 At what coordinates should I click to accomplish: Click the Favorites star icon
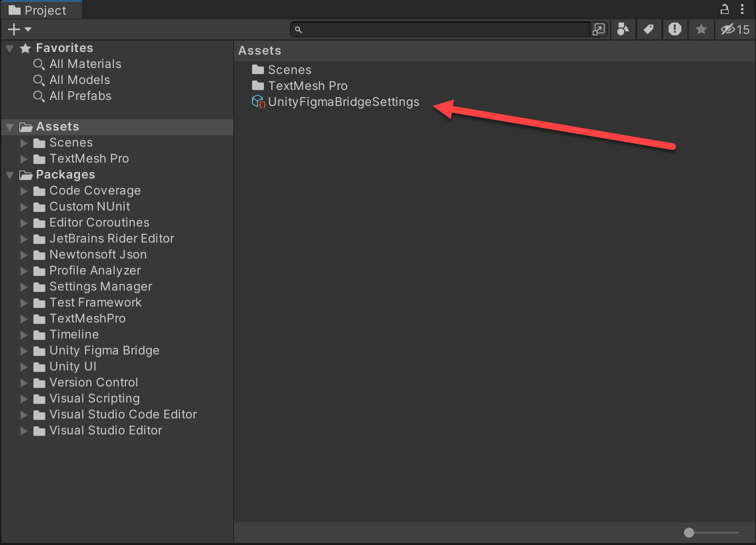pyautogui.click(x=25, y=48)
